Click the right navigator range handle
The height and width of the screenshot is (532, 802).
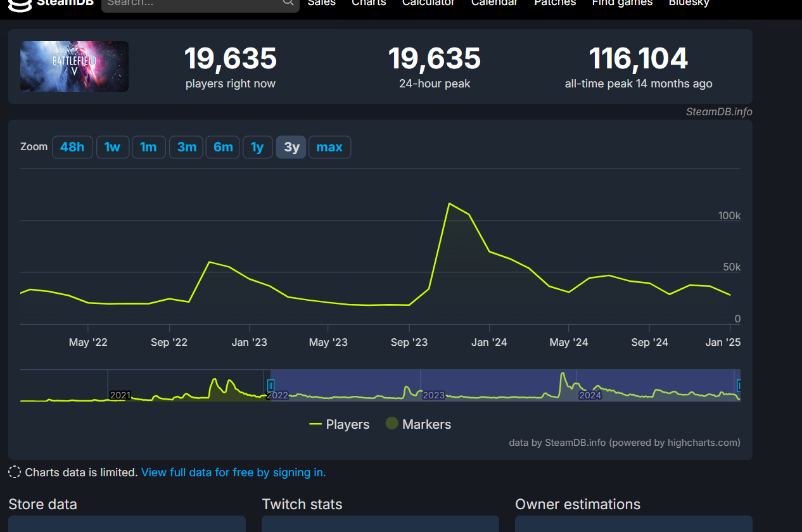pyautogui.click(x=739, y=385)
